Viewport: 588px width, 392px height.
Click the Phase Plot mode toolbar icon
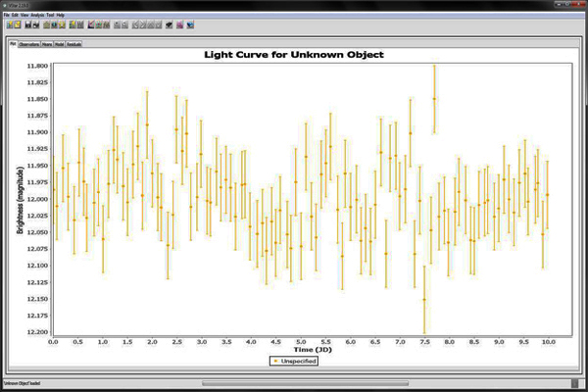tap(80, 24)
